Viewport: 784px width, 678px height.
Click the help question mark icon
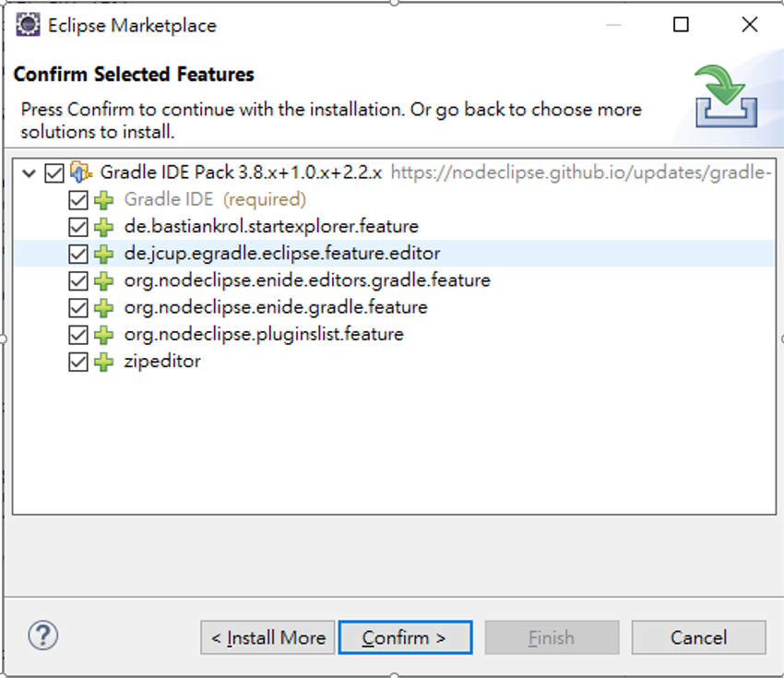point(42,636)
